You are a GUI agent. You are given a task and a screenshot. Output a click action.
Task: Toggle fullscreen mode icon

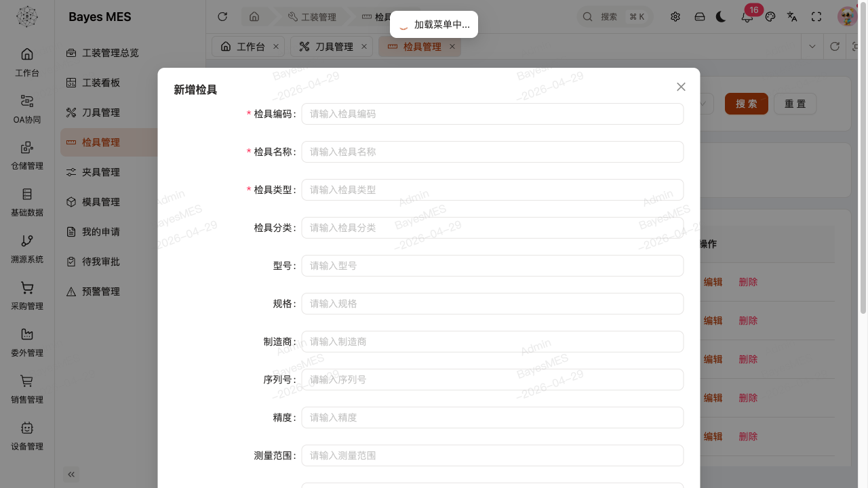[816, 17]
